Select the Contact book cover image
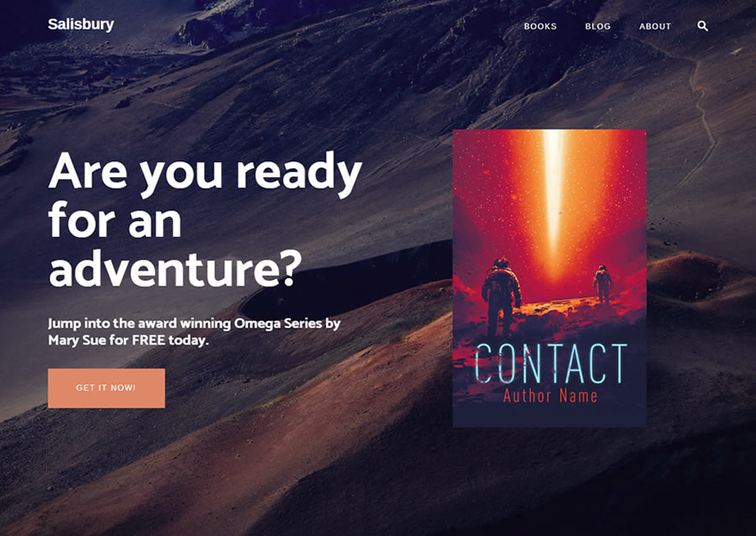This screenshot has height=536, width=756. click(x=549, y=278)
